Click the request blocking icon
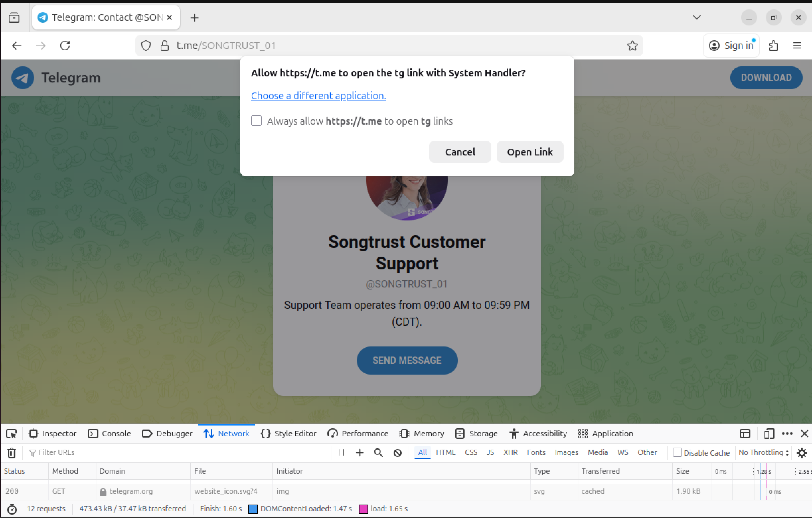This screenshot has width=812, height=518. (398, 453)
